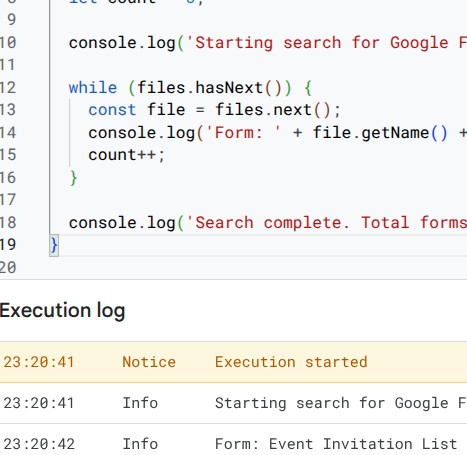
Task: Click the closing brace on line 16
Action: click(74, 178)
